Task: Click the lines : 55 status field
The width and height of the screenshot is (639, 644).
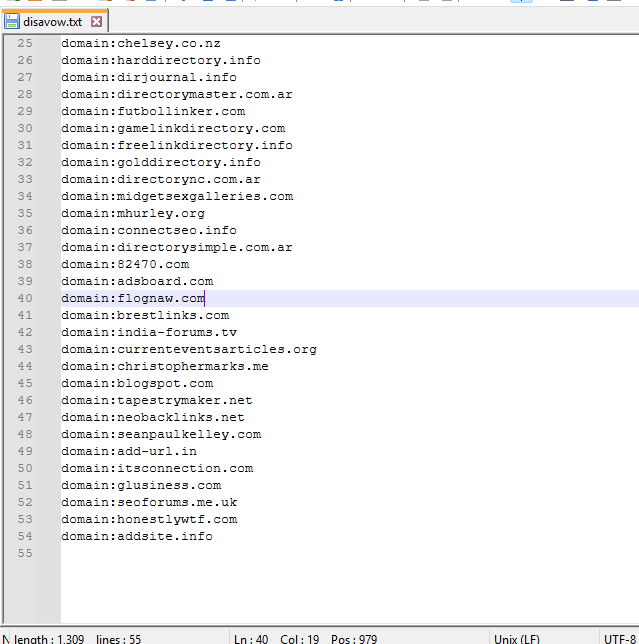Action: 119,639
